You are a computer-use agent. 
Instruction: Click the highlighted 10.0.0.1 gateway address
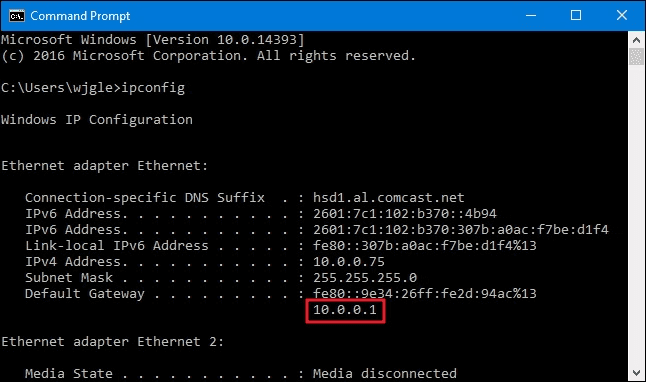pos(345,309)
